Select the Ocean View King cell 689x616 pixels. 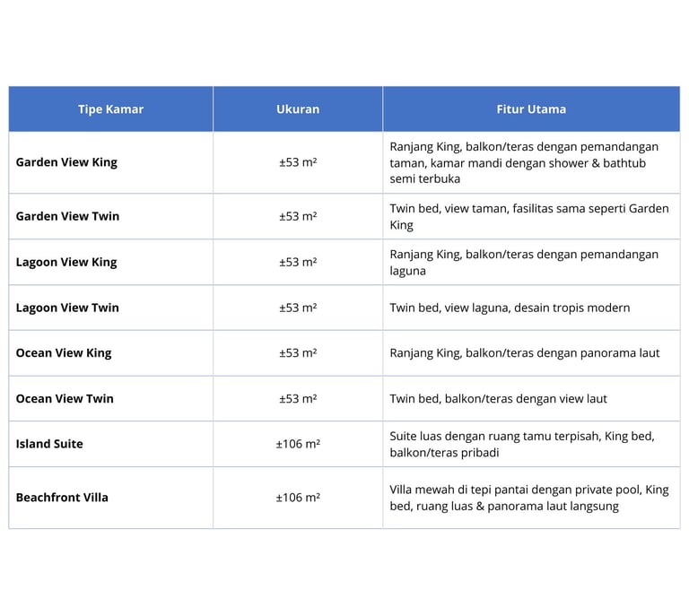tap(64, 352)
